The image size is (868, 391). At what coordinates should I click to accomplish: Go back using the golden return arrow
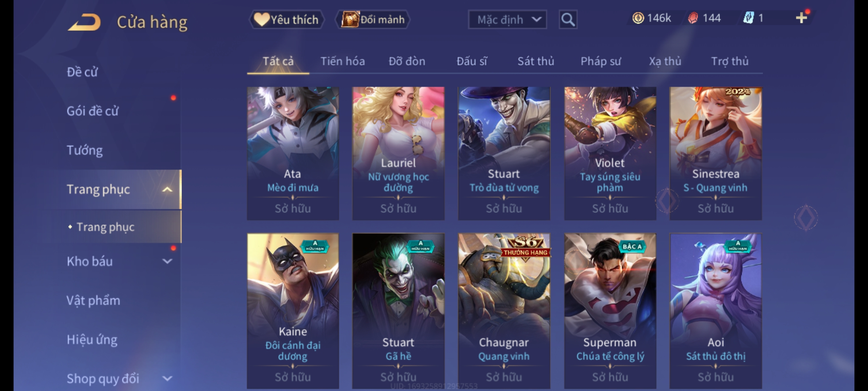click(x=84, y=22)
